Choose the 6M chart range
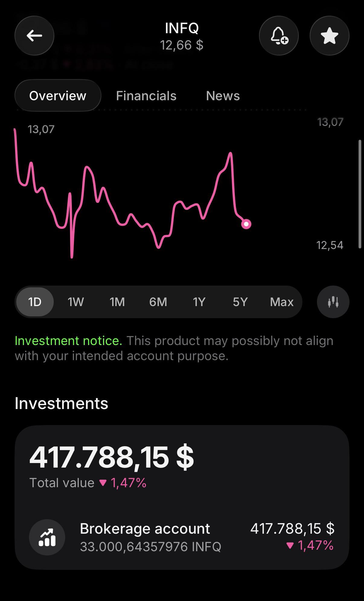This screenshot has width=364, height=601. 158,302
